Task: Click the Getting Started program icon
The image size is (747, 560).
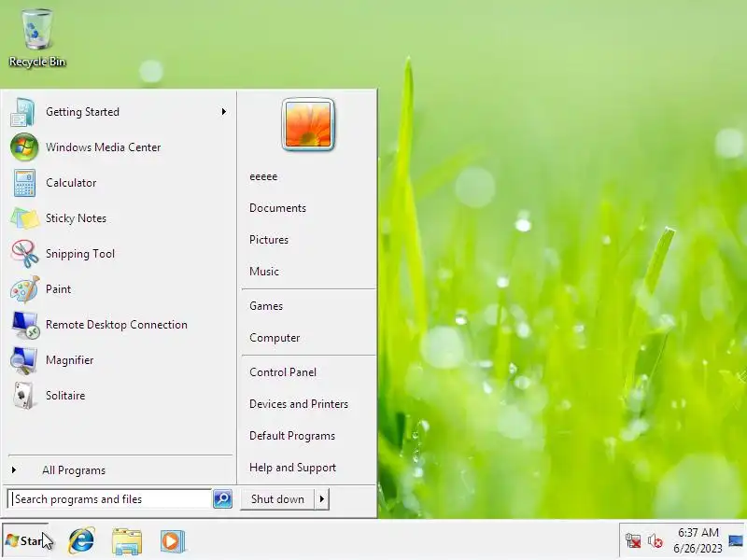Action: pyautogui.click(x=22, y=112)
